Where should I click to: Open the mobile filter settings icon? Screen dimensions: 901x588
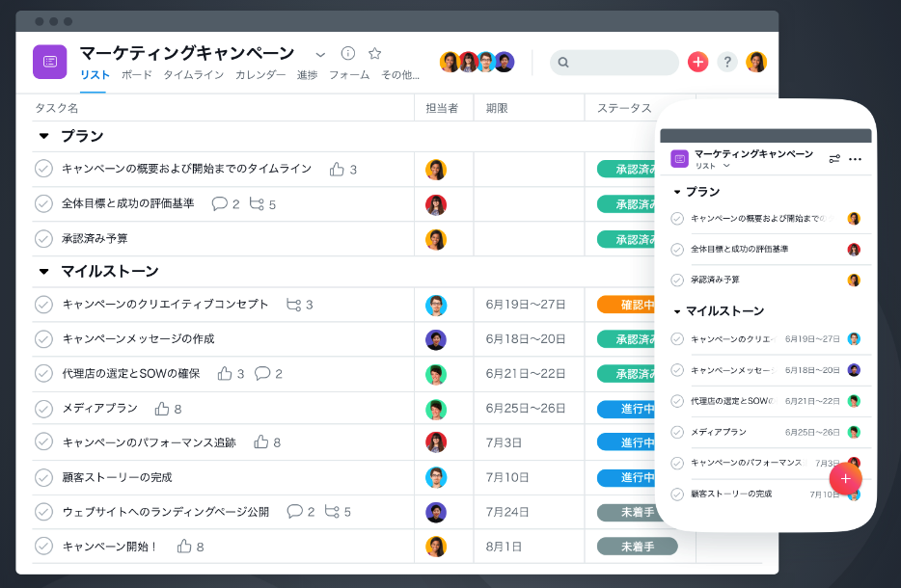click(834, 159)
